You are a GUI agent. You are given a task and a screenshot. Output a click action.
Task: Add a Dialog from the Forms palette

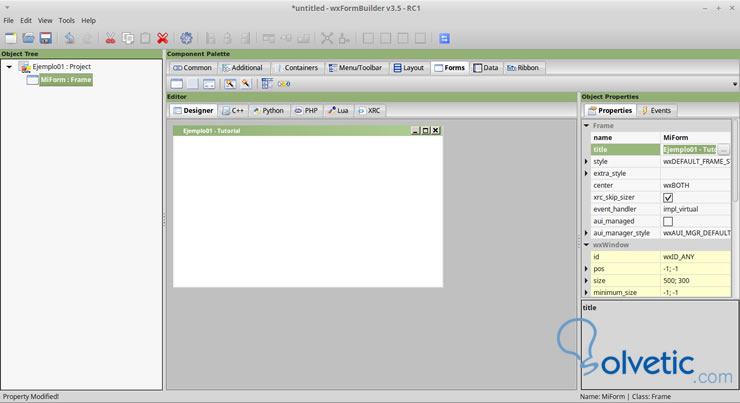[209, 84]
